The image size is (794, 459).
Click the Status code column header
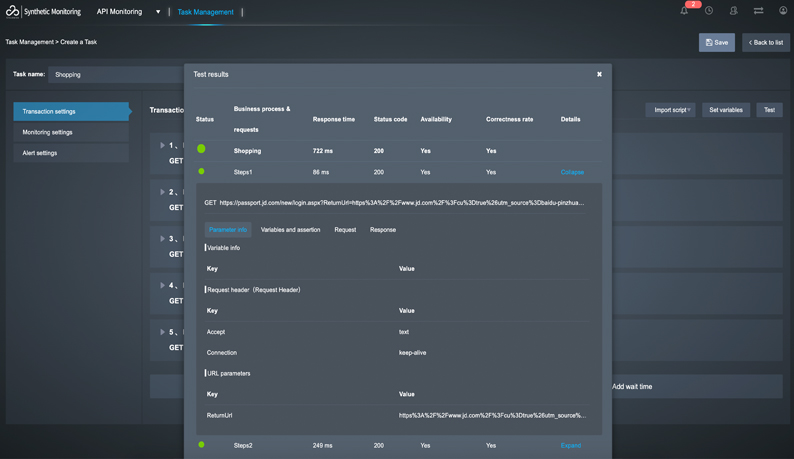pyautogui.click(x=390, y=120)
